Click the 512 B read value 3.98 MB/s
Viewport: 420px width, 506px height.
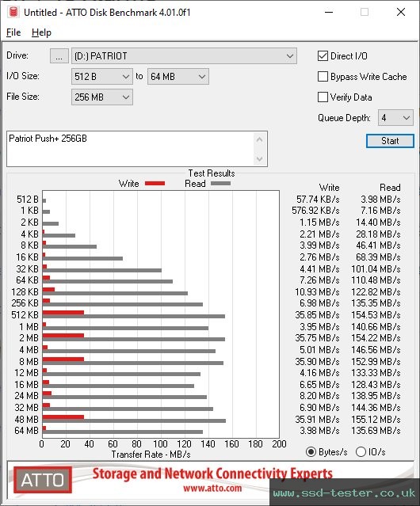380,200
